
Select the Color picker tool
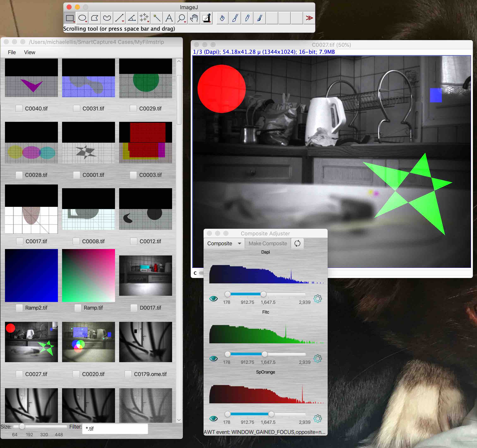(x=207, y=18)
